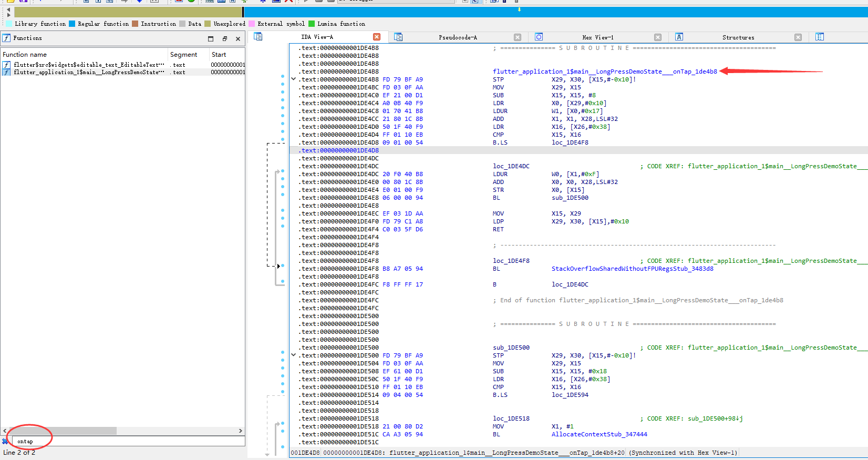The width and height of the screenshot is (868, 460).
Task: Click the Lumina function legend swatch
Action: point(312,24)
